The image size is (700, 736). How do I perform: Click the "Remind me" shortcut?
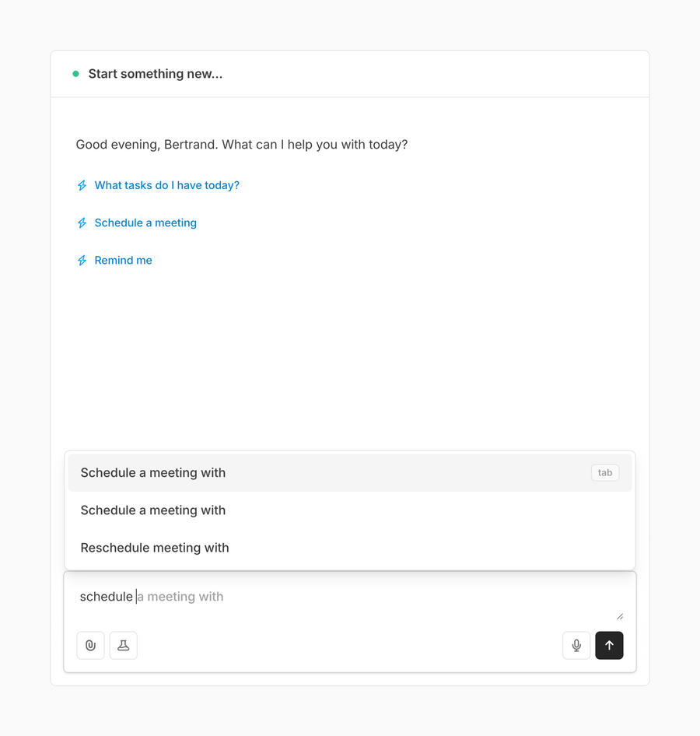tap(122, 260)
